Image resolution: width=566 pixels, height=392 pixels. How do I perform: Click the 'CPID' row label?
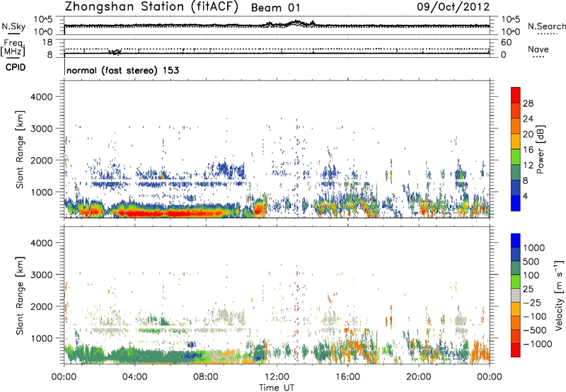click(x=15, y=67)
